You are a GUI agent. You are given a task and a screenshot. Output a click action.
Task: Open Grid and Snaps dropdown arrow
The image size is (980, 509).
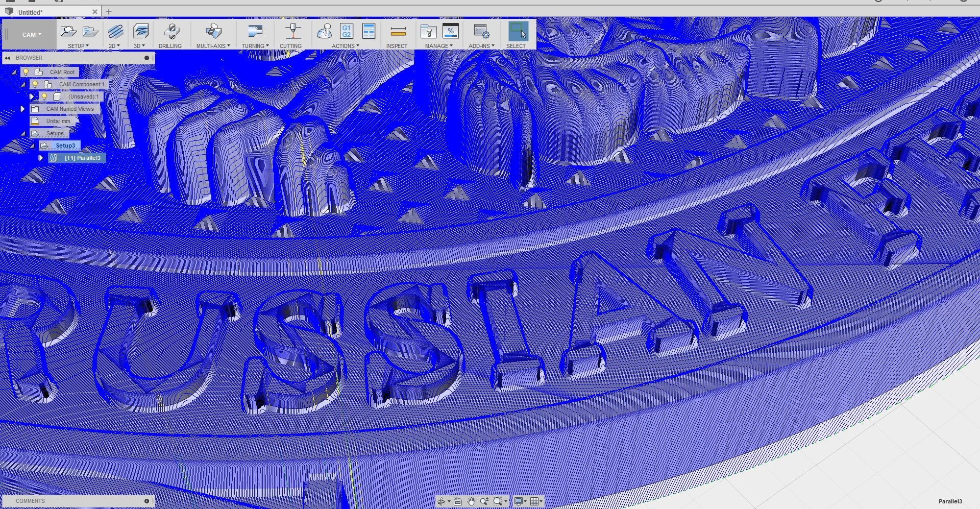point(542,502)
